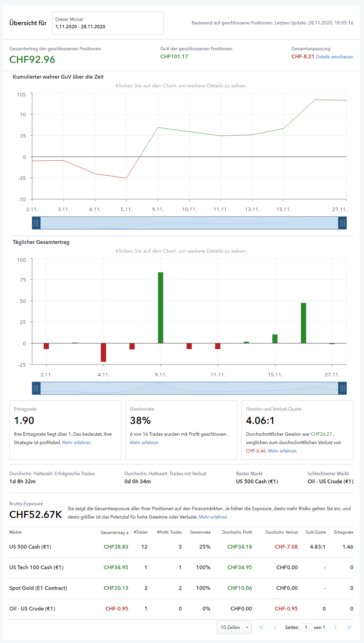This screenshot has height=643, width=364.
Task: Select the US 500 Cash (€1) row
Action: pos(30,547)
